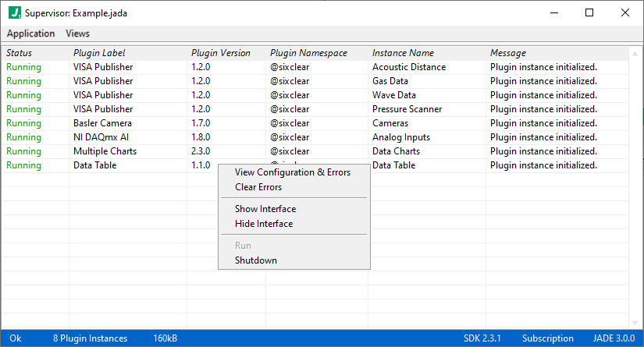Screen dimensions: 644x347
Task: Select Clear Errors from context menu
Action: [258, 187]
